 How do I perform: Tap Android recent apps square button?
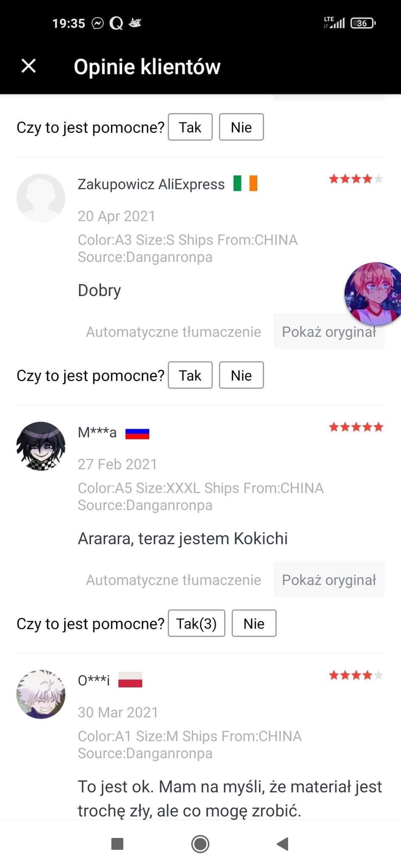pyautogui.click(x=117, y=844)
